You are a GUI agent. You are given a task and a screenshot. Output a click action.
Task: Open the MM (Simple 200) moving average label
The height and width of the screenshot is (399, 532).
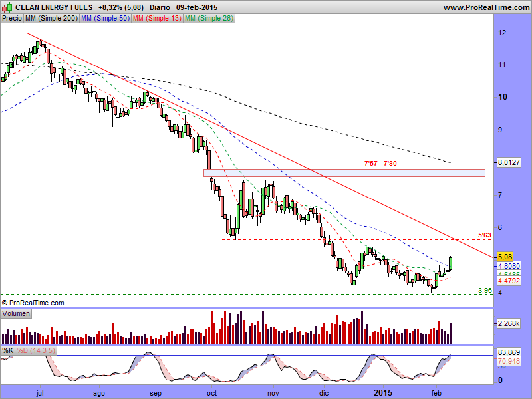click(x=52, y=19)
